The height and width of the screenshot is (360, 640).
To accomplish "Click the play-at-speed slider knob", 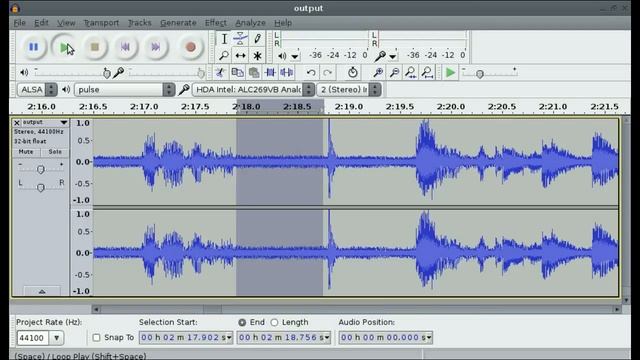I will pyautogui.click(x=480, y=74).
